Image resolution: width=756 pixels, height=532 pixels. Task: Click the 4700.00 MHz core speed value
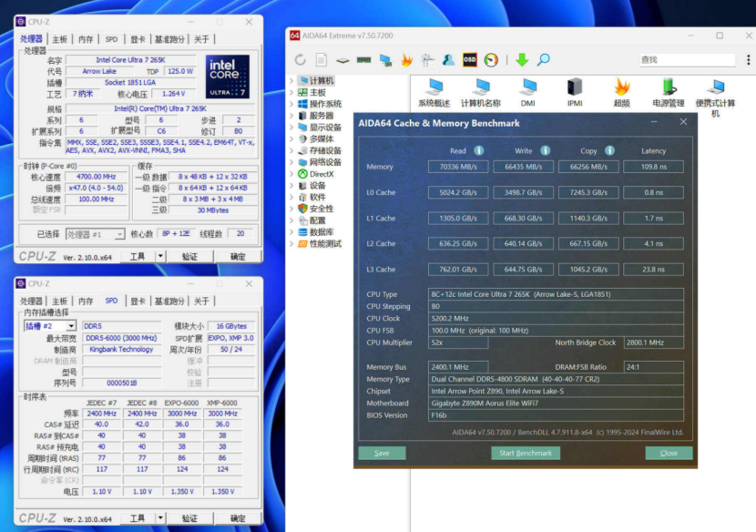click(96, 177)
